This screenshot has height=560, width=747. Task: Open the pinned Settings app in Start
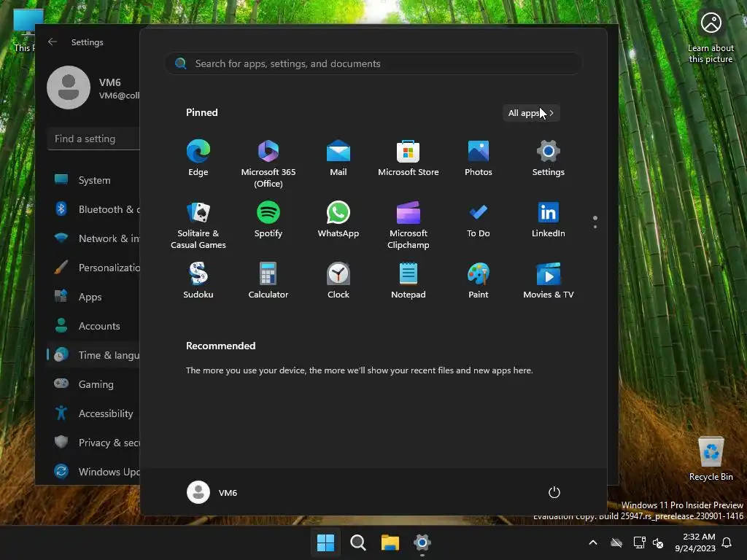click(549, 158)
